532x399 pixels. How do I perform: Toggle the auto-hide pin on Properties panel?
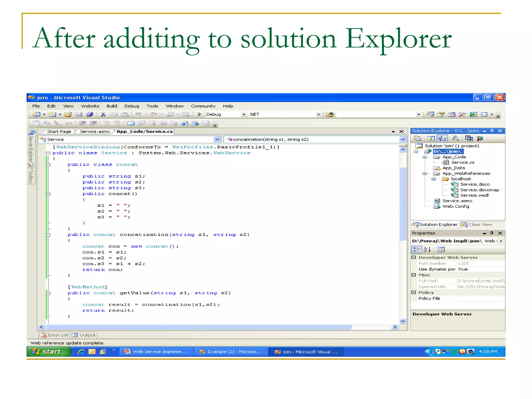coord(492,233)
